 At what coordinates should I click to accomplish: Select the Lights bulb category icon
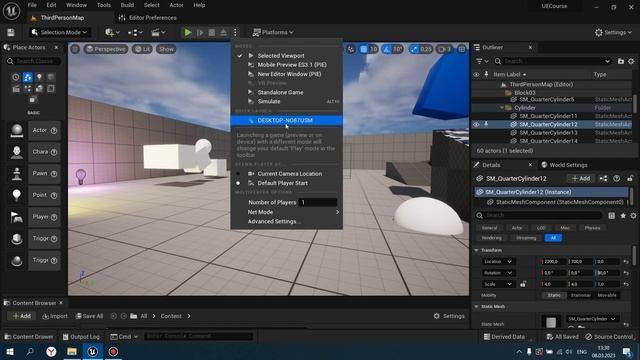(39, 77)
